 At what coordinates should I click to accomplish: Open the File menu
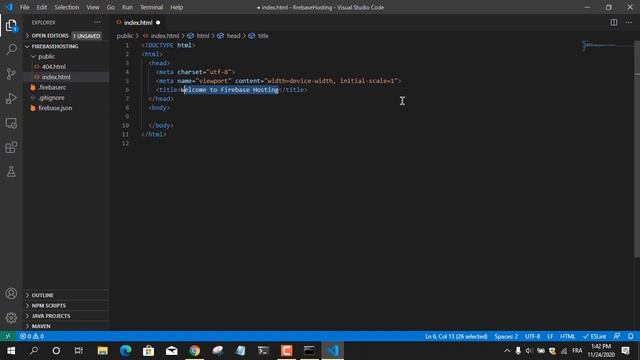pos(24,7)
